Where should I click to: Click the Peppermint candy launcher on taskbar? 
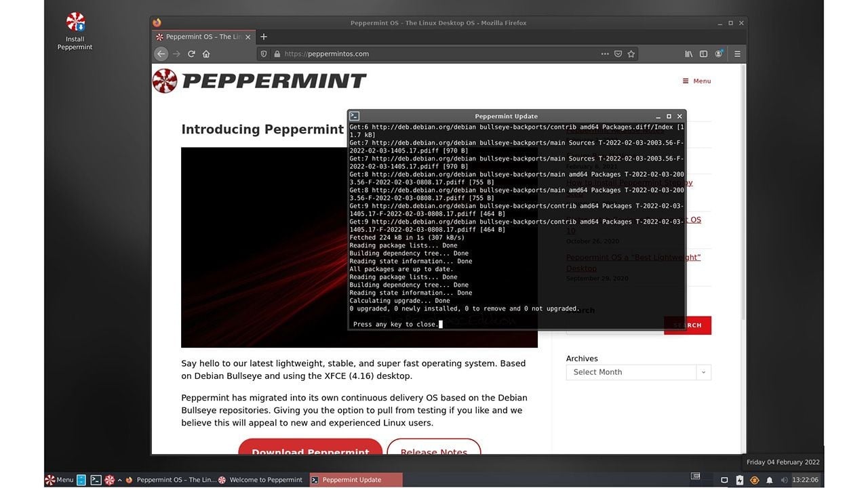pyautogui.click(x=110, y=480)
